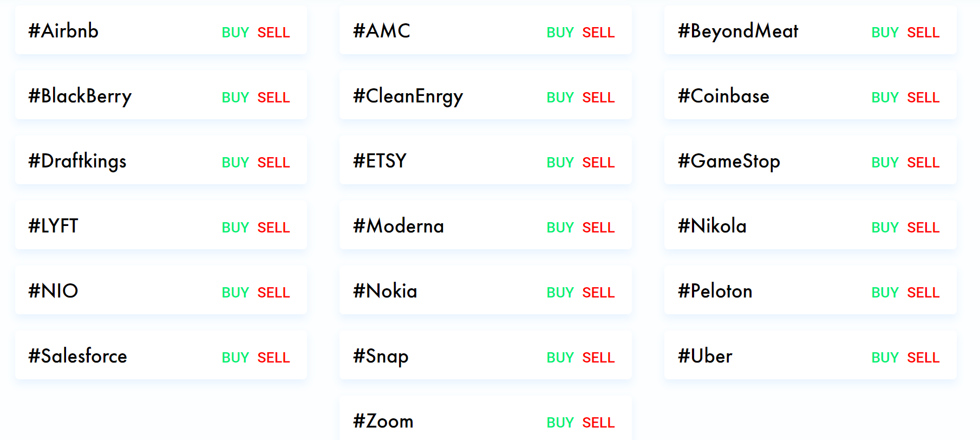The height and width of the screenshot is (440, 980).
Task: Buy #Snap stock
Action: (560, 358)
